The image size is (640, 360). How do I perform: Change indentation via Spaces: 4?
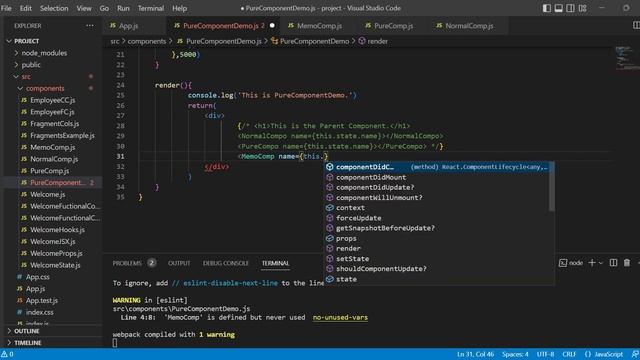(x=515, y=354)
